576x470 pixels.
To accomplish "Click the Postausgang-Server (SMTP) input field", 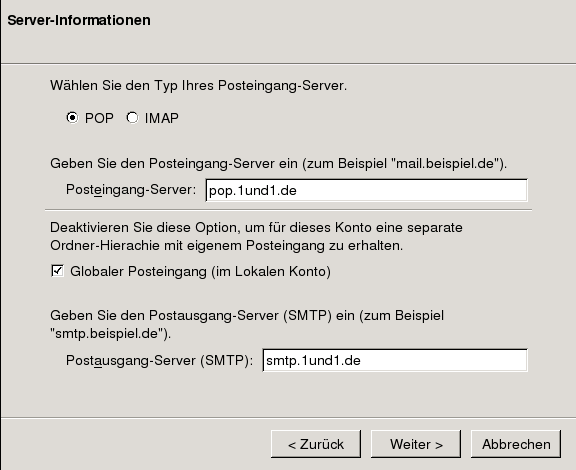I will coord(395,360).
